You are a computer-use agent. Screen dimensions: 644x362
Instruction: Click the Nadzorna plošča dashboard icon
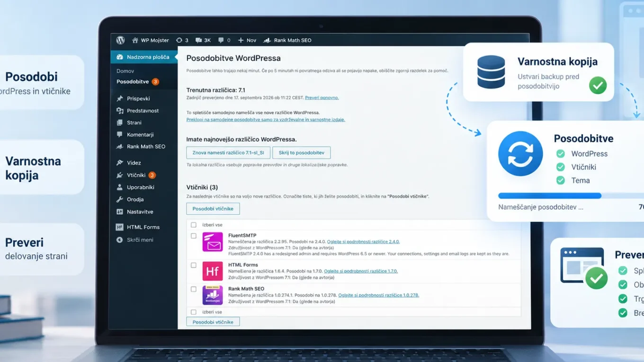[x=120, y=57]
